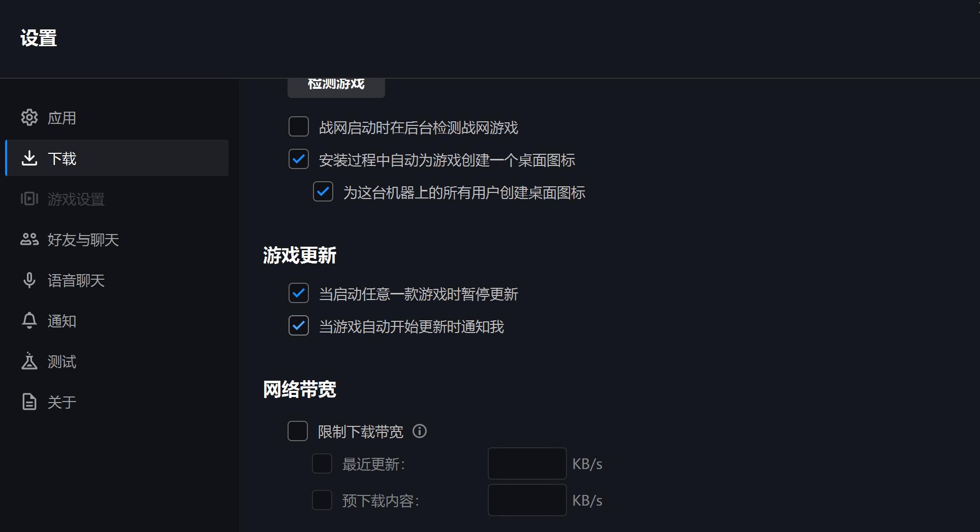Viewport: 980px width, 532px height.
Task: Click the 测试 flask icon
Action: click(x=29, y=361)
